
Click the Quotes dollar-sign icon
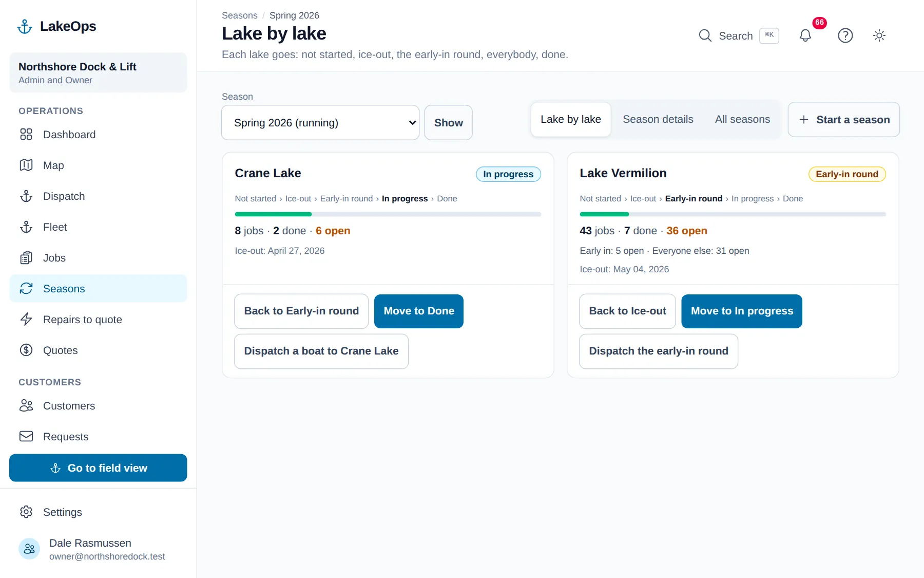click(26, 350)
